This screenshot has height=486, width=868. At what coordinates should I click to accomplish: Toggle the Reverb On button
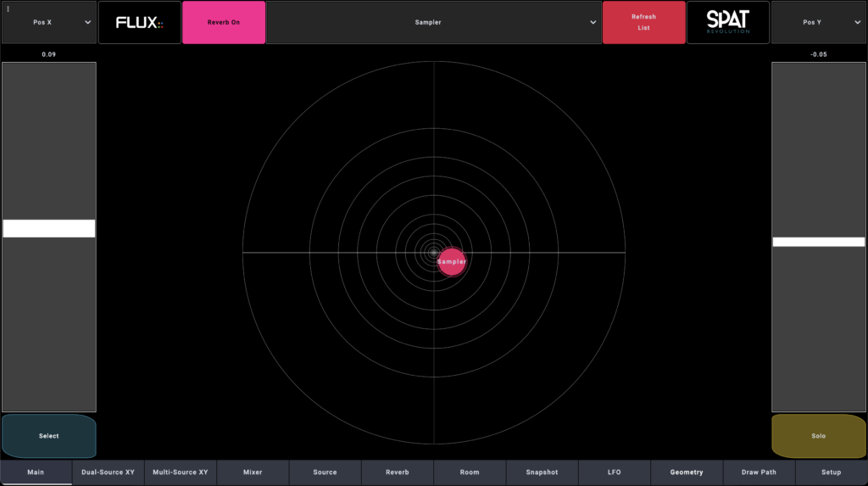(224, 22)
